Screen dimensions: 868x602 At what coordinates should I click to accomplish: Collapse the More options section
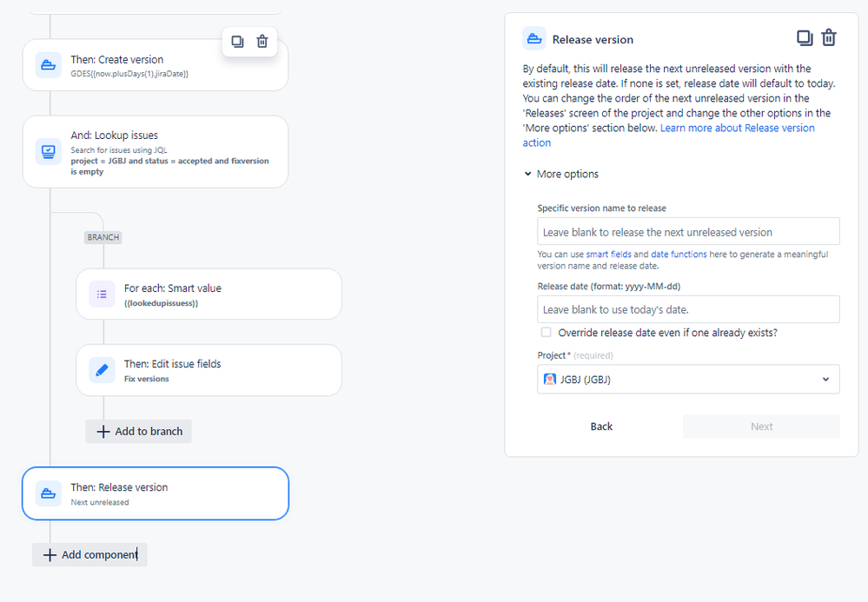pyautogui.click(x=561, y=174)
